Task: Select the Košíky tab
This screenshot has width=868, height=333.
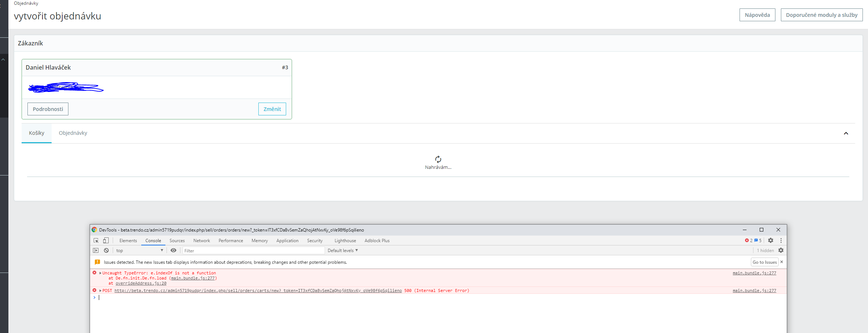Action: [37, 133]
